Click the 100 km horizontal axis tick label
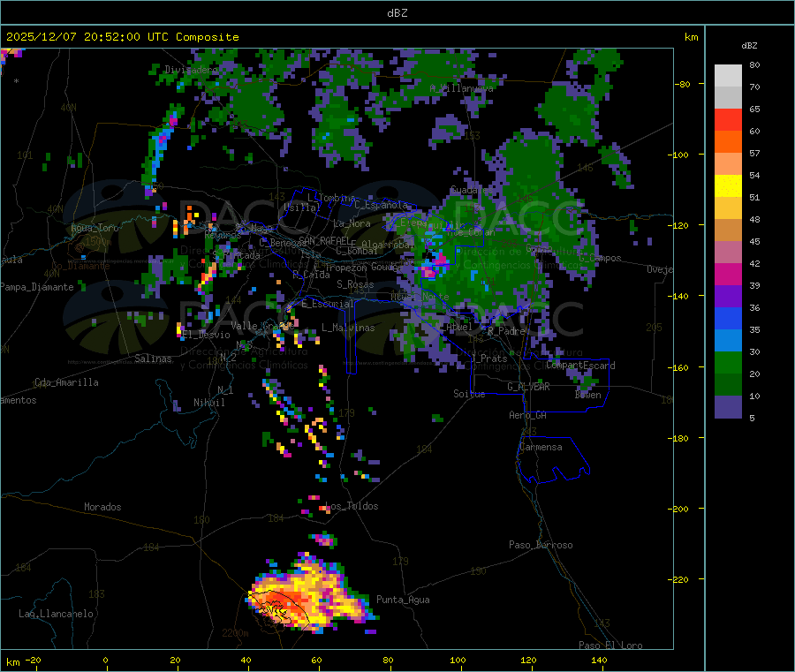 click(458, 660)
